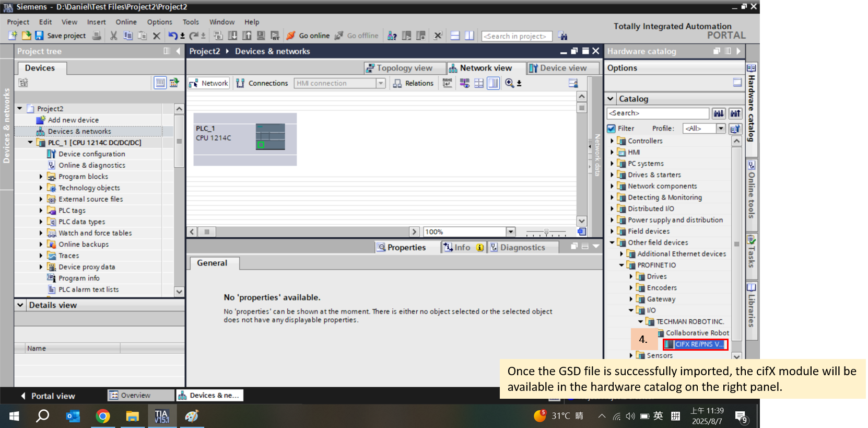The image size is (868, 428).
Task: Expand the Distributed I/O catalog folder
Action: (612, 209)
